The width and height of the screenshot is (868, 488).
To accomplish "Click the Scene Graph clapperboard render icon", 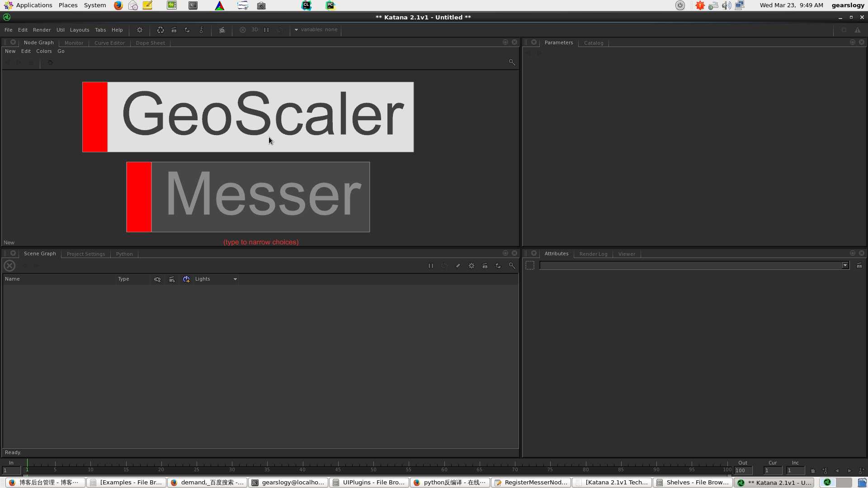I will coord(485,266).
